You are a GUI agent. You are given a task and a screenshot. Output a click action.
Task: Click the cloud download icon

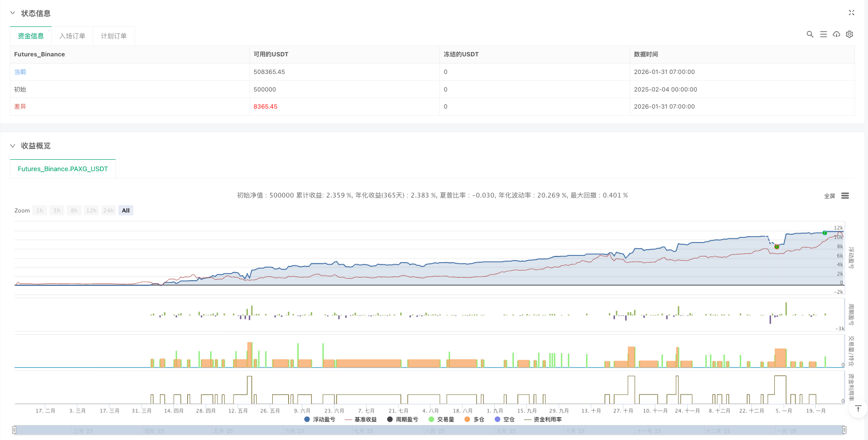point(836,34)
